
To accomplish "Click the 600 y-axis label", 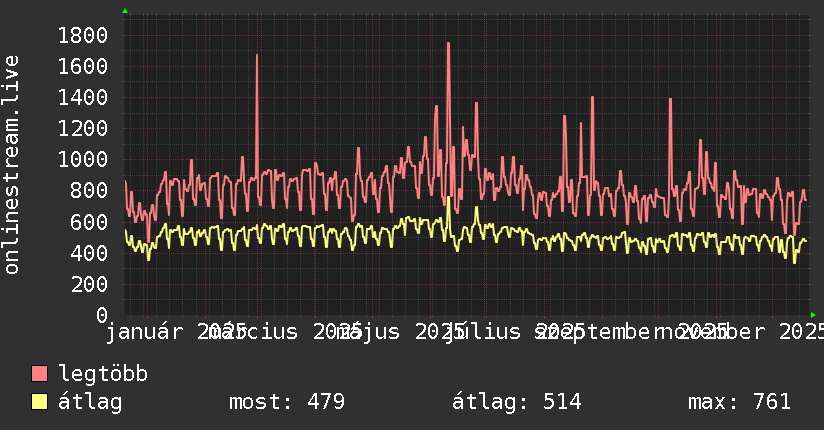I will click(x=89, y=222).
